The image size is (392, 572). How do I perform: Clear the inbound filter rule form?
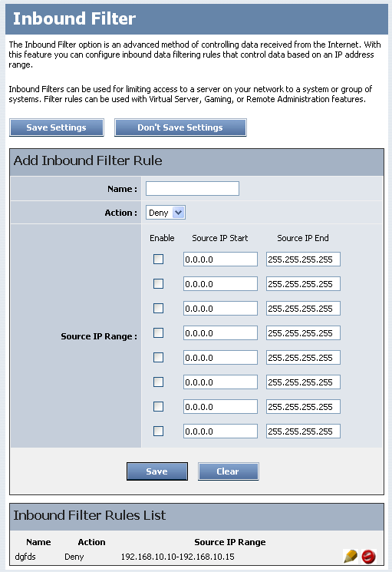tap(228, 471)
